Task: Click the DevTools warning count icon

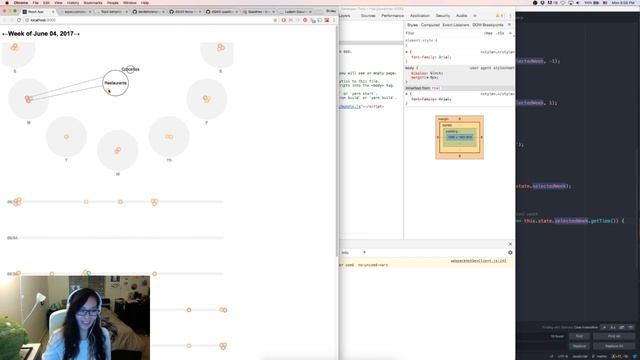Action: click(x=499, y=16)
